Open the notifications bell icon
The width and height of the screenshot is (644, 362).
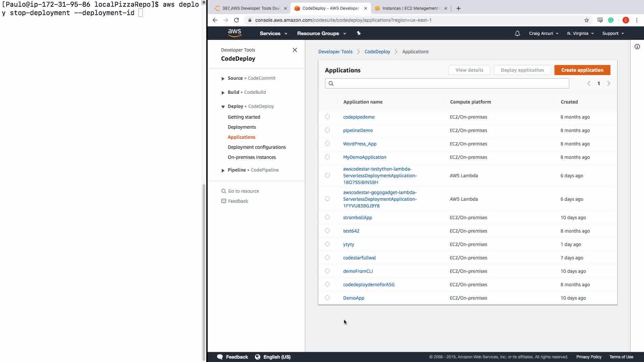click(x=517, y=34)
